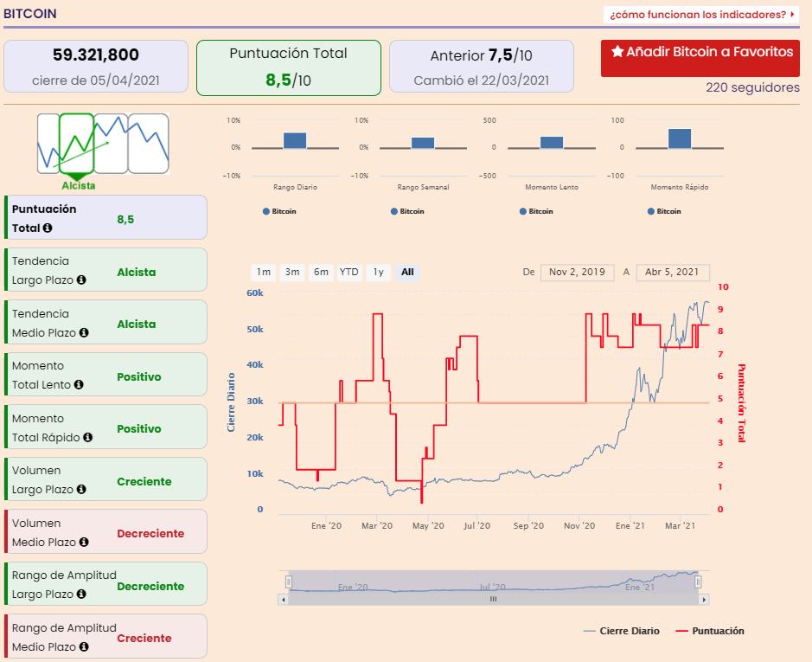
Task: Click left arrow of chart navigator scrollbar
Action: pos(283,600)
